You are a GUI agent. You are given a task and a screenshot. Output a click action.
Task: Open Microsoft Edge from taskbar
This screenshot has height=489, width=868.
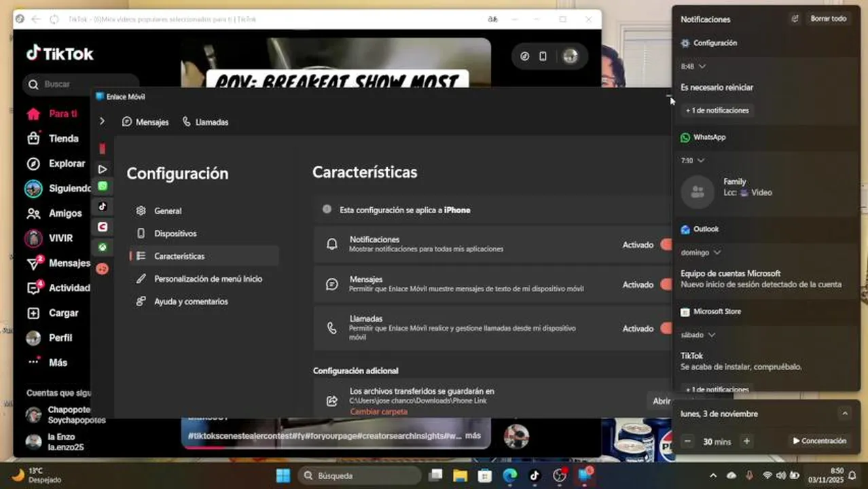point(510,475)
